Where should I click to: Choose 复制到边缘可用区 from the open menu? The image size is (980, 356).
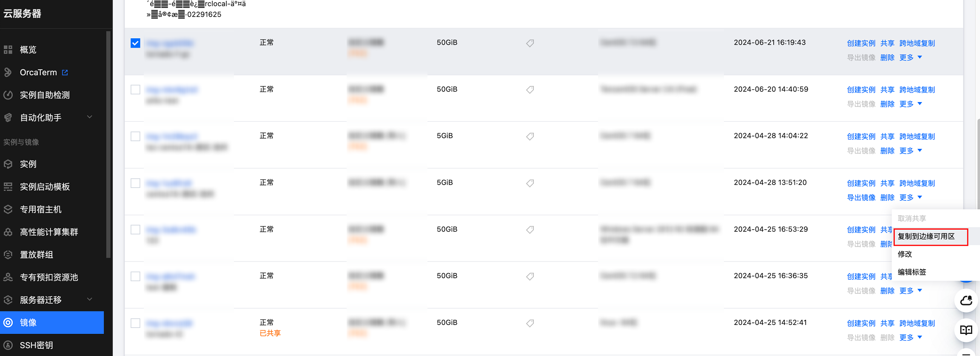point(926,236)
